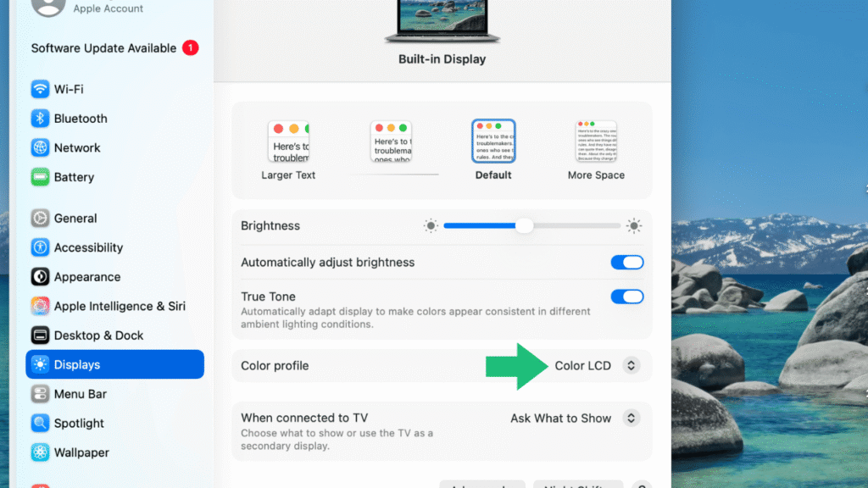Click the Bluetooth icon in sidebar
Screen dimensions: 868x488
coord(40,119)
